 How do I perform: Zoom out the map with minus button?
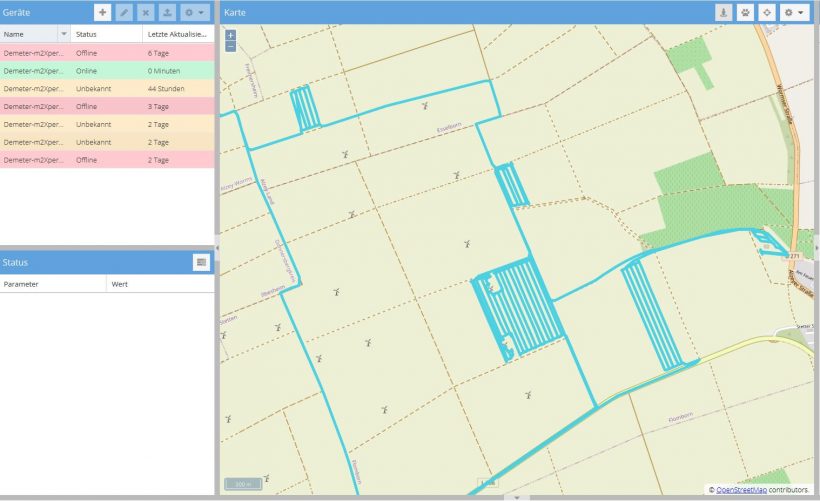tap(231, 46)
